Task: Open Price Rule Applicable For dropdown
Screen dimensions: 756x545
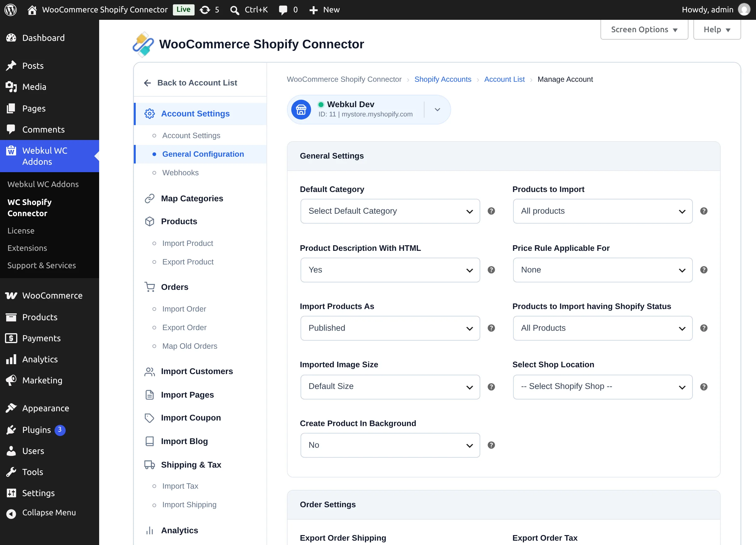Action: pos(602,270)
